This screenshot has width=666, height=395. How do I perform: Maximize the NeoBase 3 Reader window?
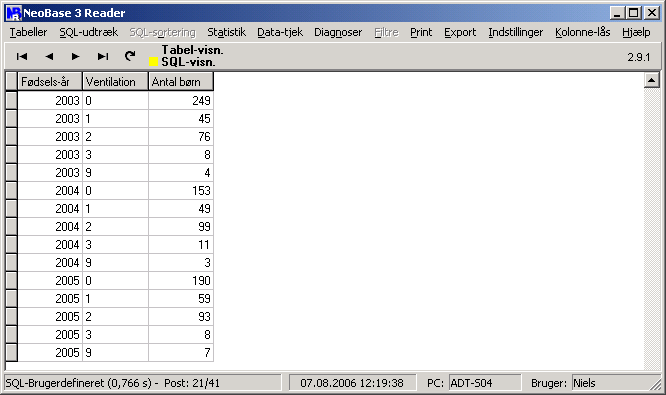click(633, 13)
